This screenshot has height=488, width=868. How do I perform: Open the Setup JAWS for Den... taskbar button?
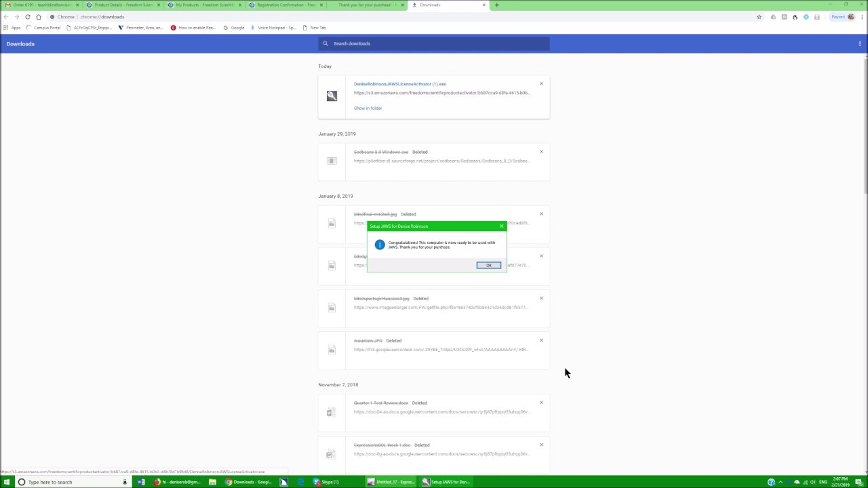446,482
